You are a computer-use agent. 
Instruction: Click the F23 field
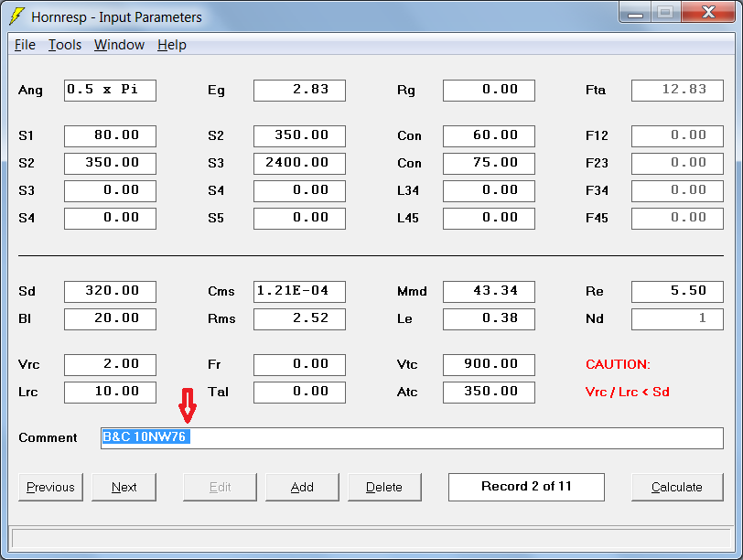click(x=678, y=164)
